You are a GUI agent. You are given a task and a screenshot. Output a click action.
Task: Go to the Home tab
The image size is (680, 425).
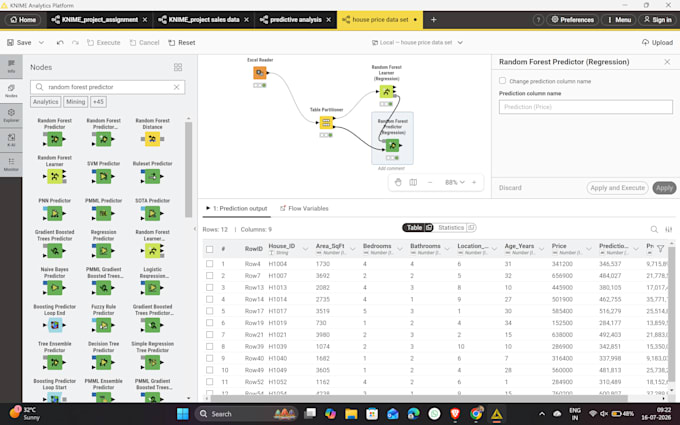tap(23, 20)
